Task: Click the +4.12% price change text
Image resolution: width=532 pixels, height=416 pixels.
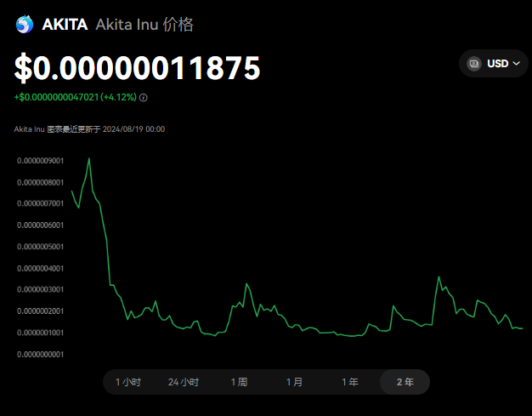Action: point(118,98)
